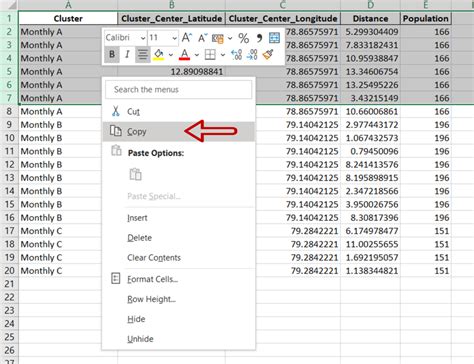Expand Fill Color dropdown arrow
Image resolution: width=474 pixels, height=364 pixels.
(171, 55)
